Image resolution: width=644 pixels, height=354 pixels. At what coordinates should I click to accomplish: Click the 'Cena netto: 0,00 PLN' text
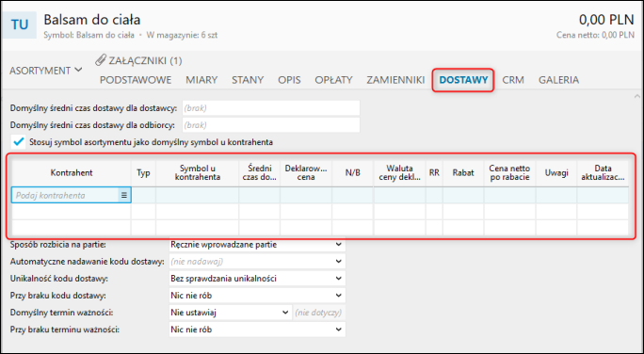pyautogui.click(x=596, y=35)
